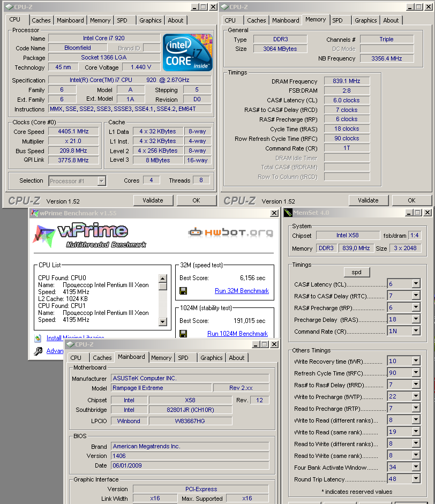
Task: Click the CPU-Z icon in the Mainboard window title bar
Action: (x=70, y=344)
